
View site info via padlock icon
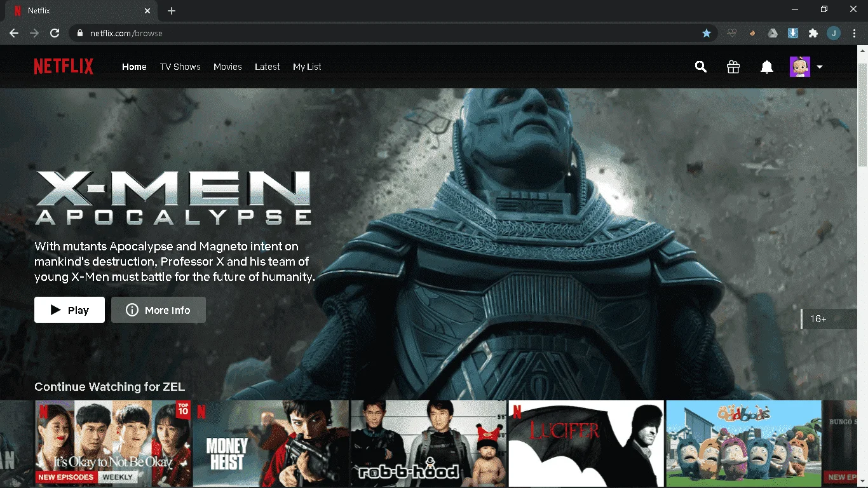click(x=79, y=33)
